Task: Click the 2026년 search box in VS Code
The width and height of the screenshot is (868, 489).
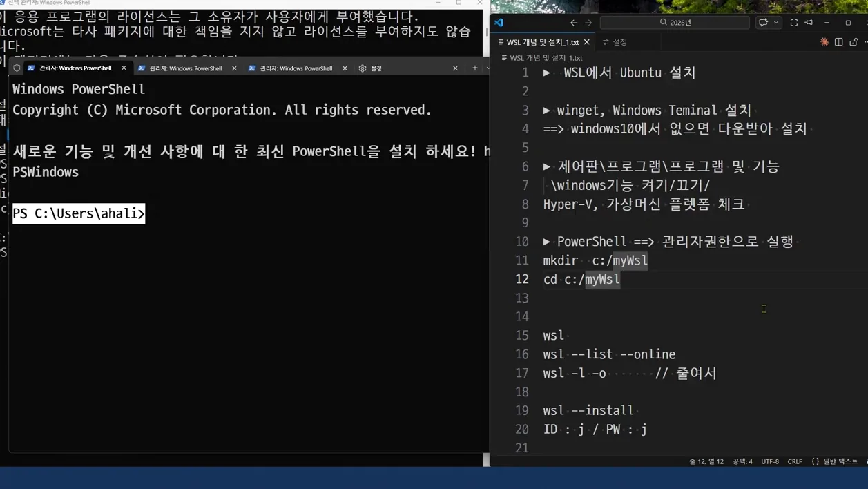Action: coord(675,23)
